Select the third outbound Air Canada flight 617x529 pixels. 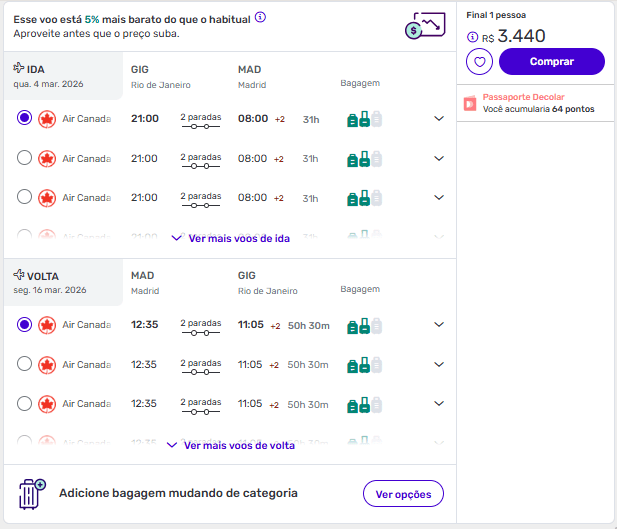(x=25, y=197)
